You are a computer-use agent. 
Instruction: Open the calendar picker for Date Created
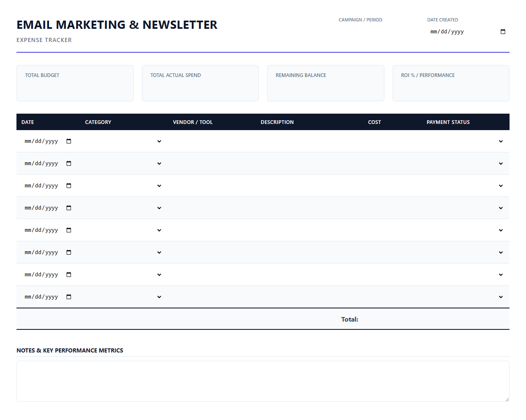503,32
